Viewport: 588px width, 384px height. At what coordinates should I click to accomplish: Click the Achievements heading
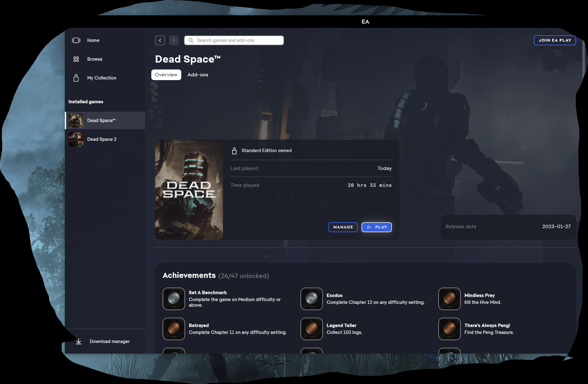[189, 275]
